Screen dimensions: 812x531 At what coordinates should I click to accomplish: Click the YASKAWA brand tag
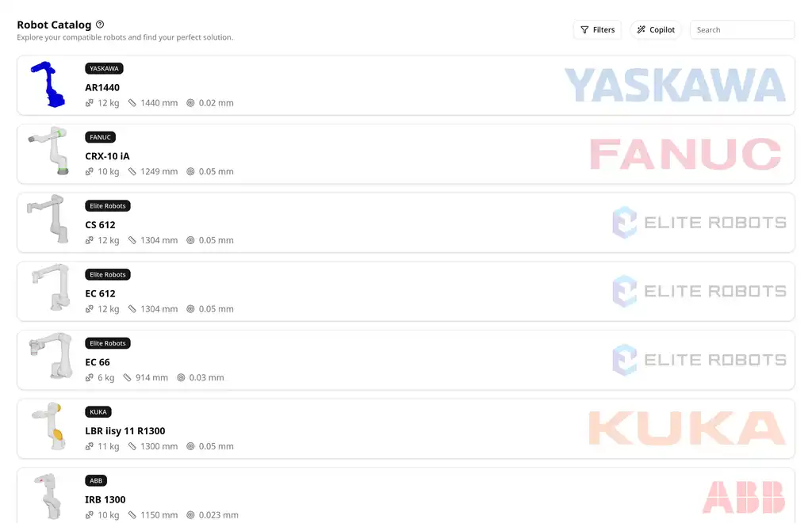point(104,69)
